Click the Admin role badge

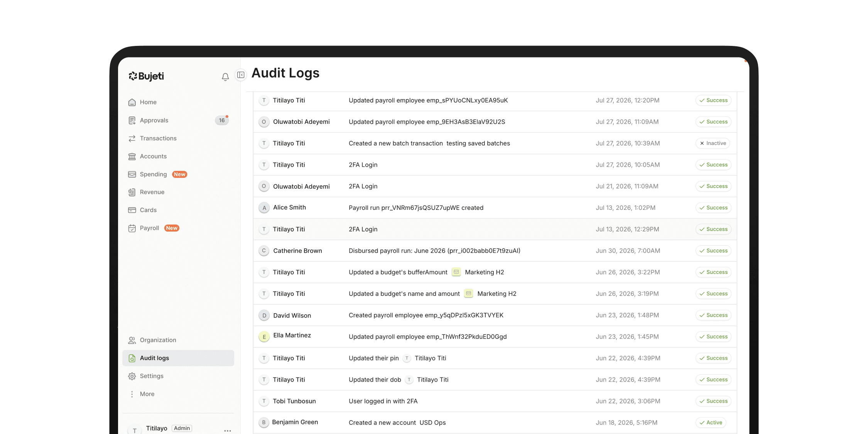point(182,428)
